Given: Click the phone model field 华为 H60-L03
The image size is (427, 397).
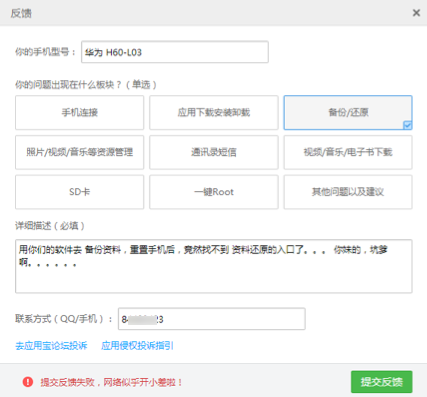Looking at the screenshot, I should pyautogui.click(x=175, y=52).
